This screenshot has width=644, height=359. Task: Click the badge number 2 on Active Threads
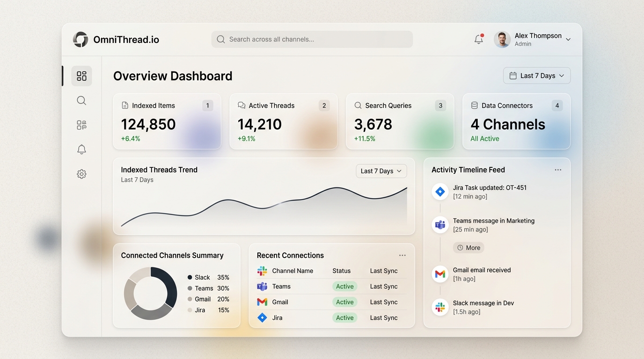pyautogui.click(x=324, y=106)
